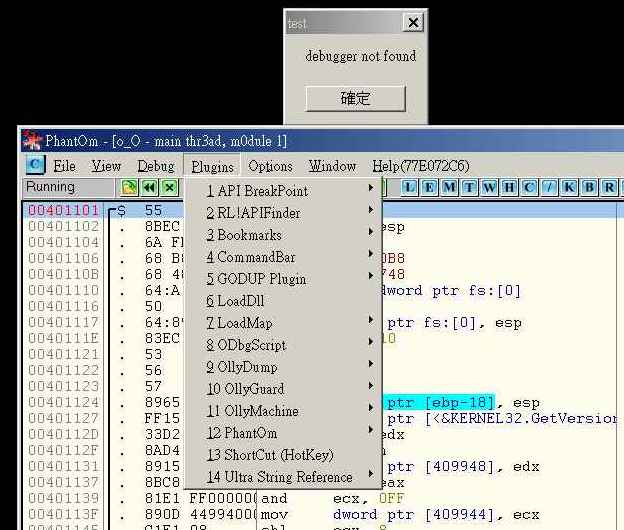
Task: Open the OllyMachine plugin submenu
Action: point(283,411)
